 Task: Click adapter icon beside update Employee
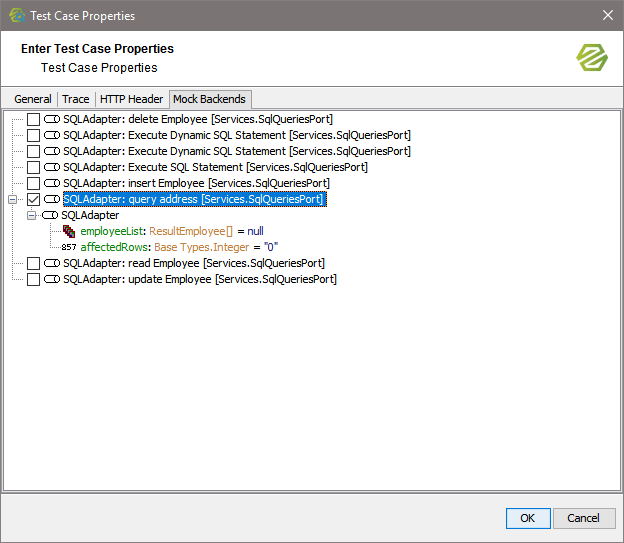click(52, 279)
